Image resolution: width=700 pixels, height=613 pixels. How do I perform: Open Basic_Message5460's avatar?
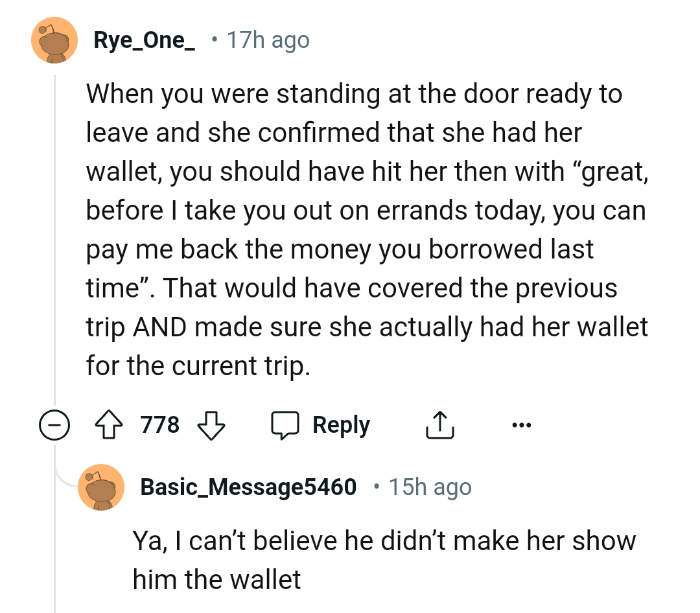click(x=100, y=487)
